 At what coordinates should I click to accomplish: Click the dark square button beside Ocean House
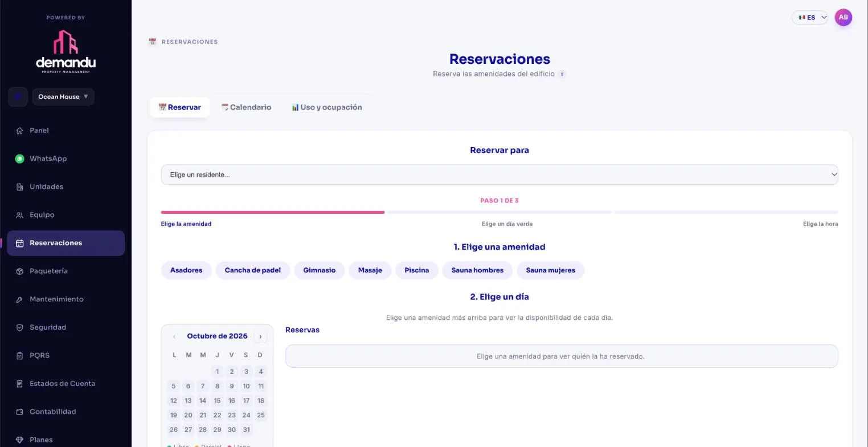(x=18, y=97)
